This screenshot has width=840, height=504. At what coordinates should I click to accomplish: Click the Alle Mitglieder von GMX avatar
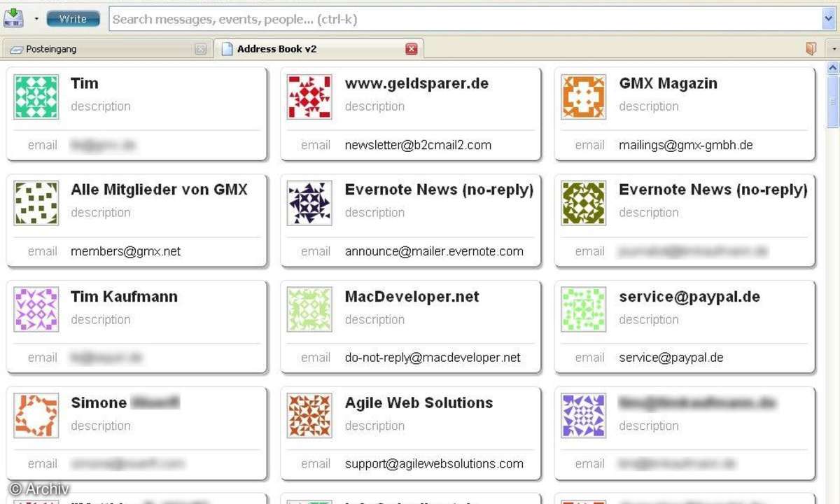point(36,203)
